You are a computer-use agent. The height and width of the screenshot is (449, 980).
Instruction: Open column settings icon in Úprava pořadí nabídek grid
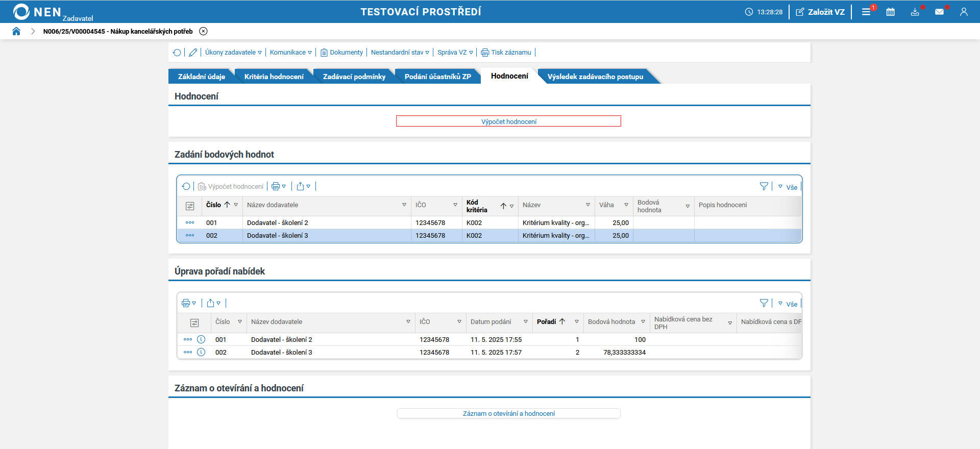[194, 322]
